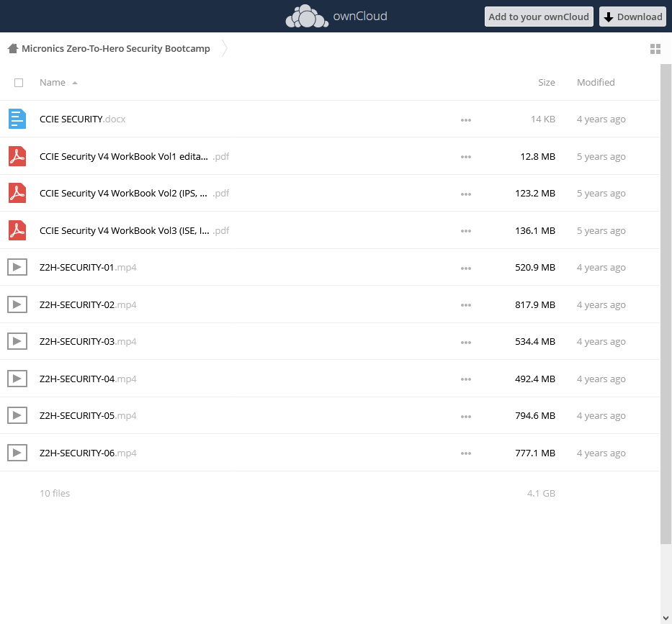
Task: Play the video Z2H-SECURITY-04.mp4
Action: tap(88, 379)
